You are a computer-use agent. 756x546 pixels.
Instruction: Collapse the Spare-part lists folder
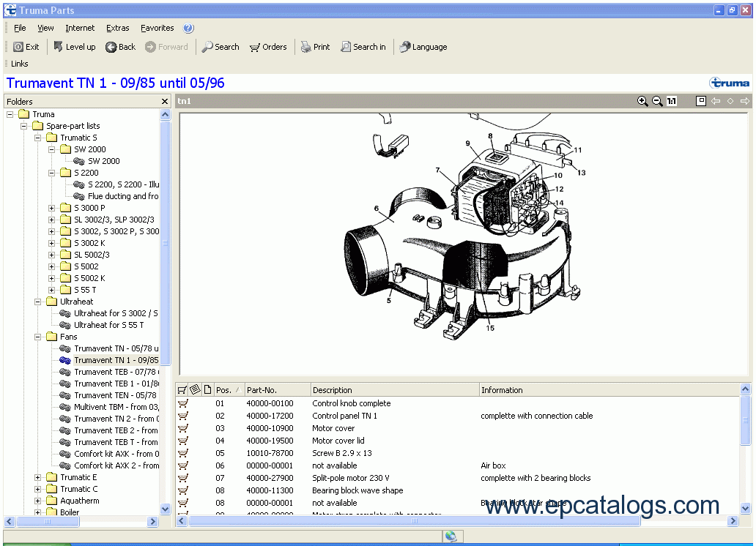[x=23, y=126]
